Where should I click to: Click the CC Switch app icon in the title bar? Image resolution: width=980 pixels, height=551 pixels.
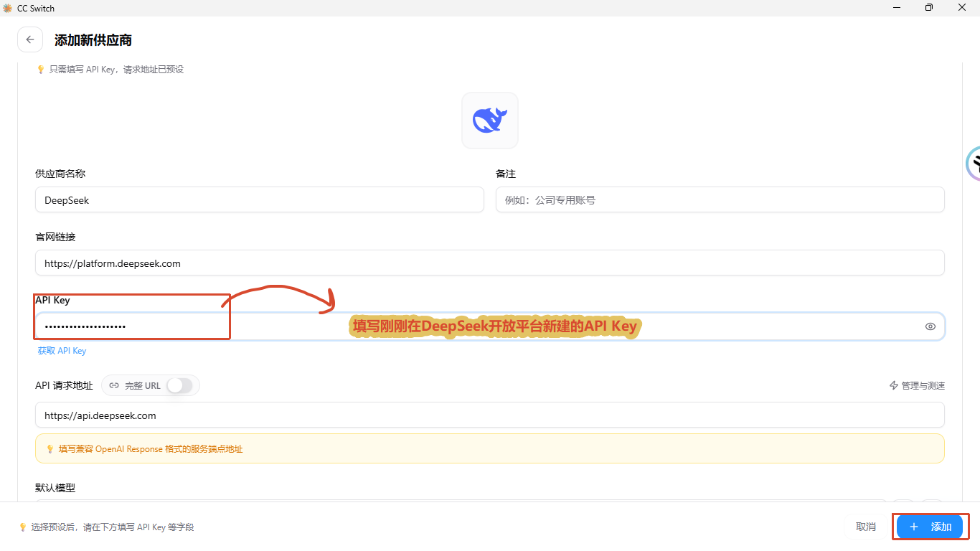coord(8,8)
